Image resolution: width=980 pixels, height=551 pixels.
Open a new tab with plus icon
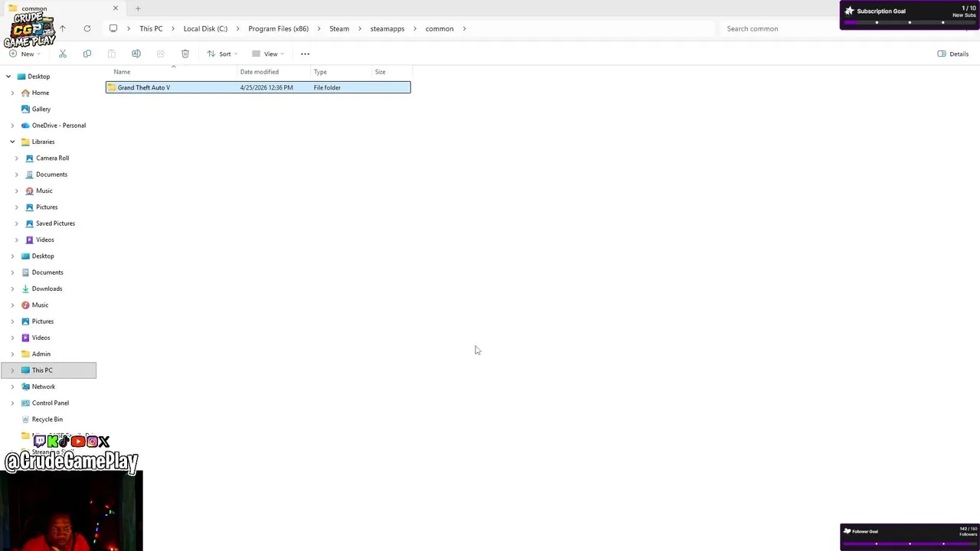pos(138,8)
